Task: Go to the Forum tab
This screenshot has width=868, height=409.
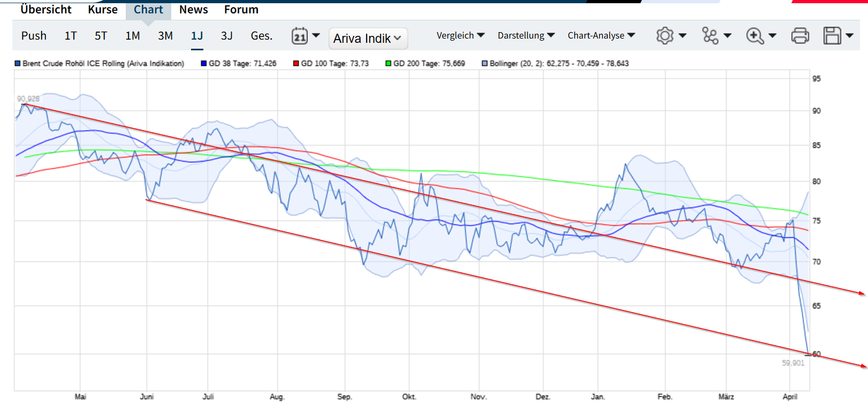Action: coord(241,10)
